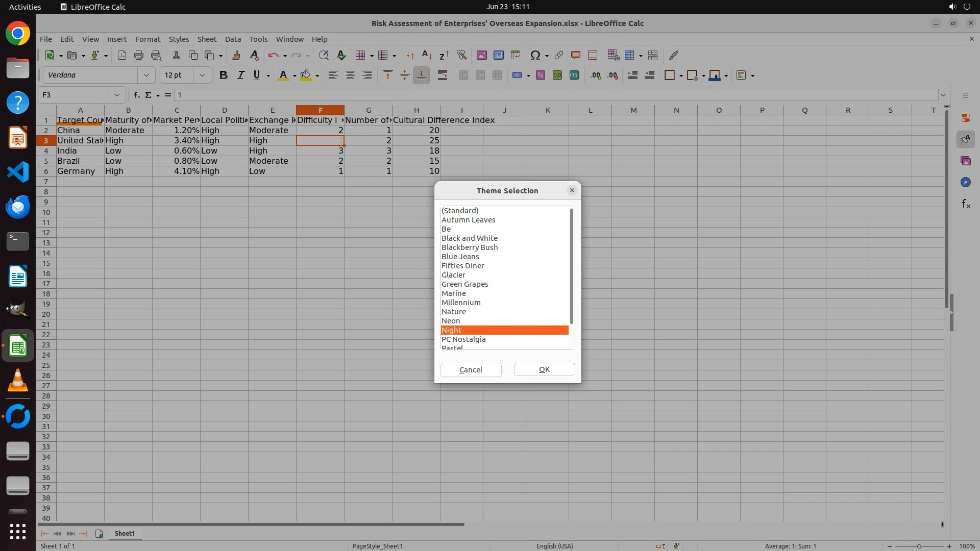Open the Function Wizard fx icon
Viewport: 980px width, 551px height.
(x=137, y=95)
